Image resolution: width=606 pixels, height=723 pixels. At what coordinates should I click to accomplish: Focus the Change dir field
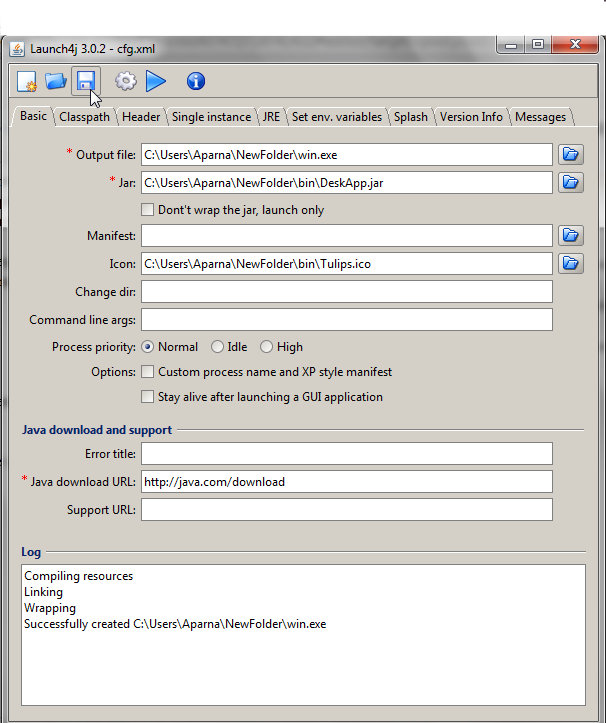[347, 292]
